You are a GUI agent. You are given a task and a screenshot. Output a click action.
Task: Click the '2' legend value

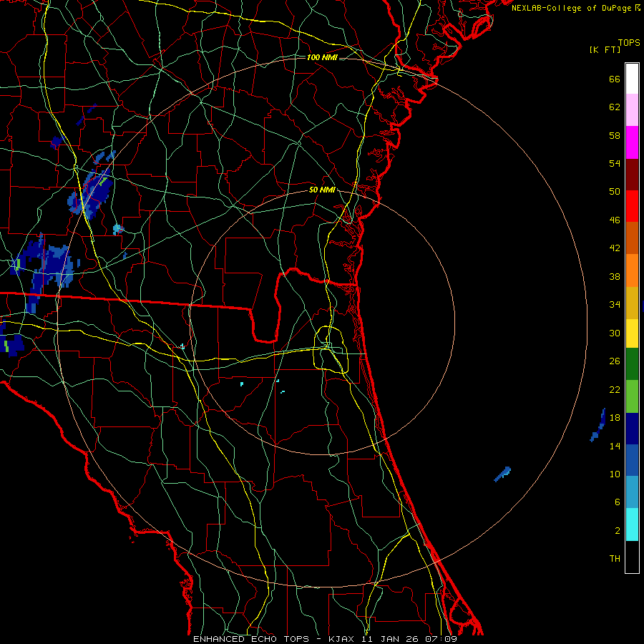(x=618, y=531)
